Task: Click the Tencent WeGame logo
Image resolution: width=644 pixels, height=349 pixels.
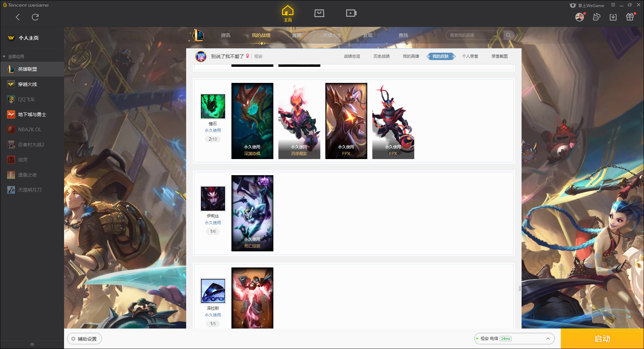Action: [26, 5]
